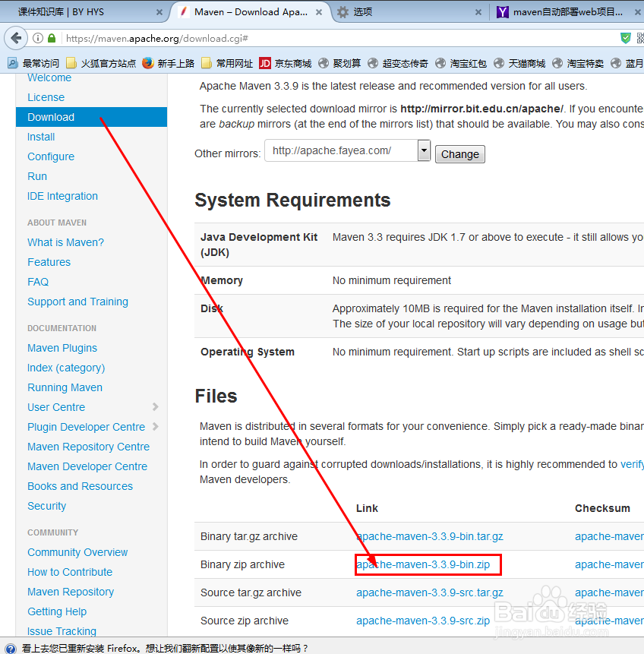Viewport: 644px width, 654px height.
Task: Open checksum link for Binary zip archive
Action: [x=609, y=564]
